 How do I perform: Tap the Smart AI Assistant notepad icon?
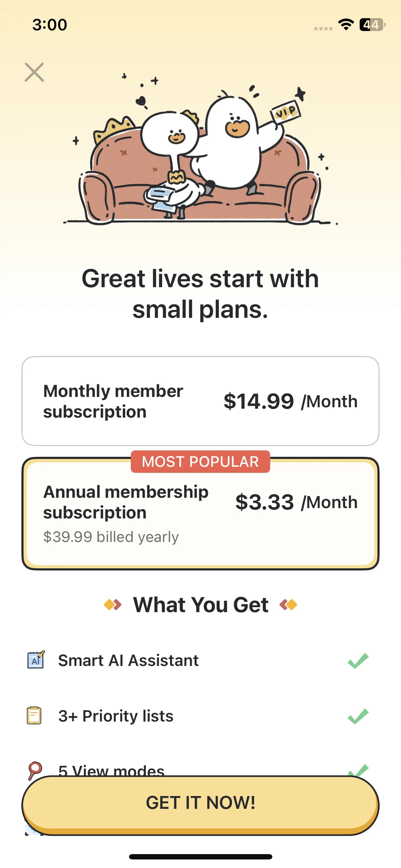(x=36, y=660)
